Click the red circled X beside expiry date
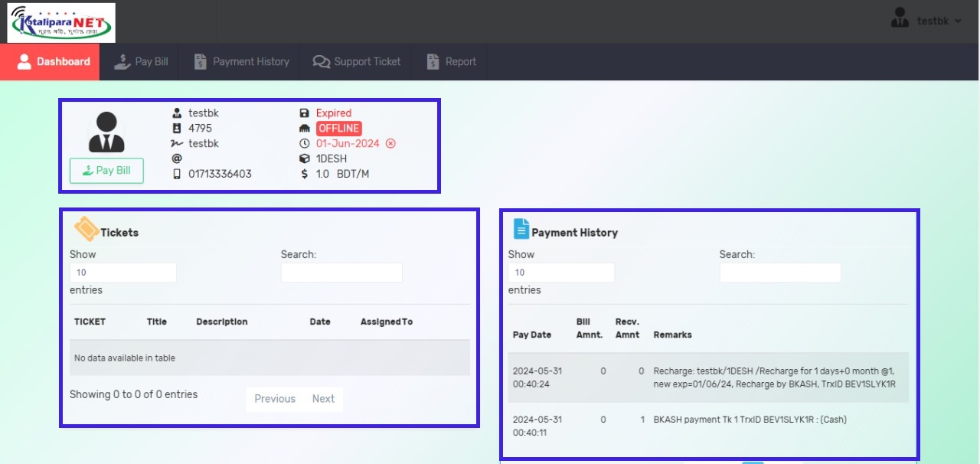The width and height of the screenshot is (980, 464). [x=390, y=144]
